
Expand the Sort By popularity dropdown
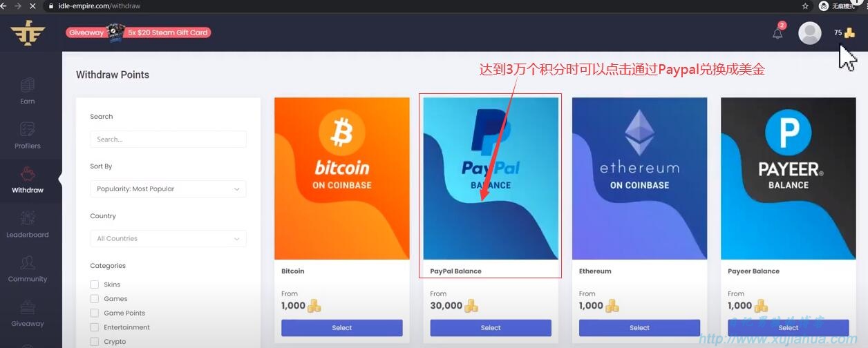pyautogui.click(x=168, y=188)
